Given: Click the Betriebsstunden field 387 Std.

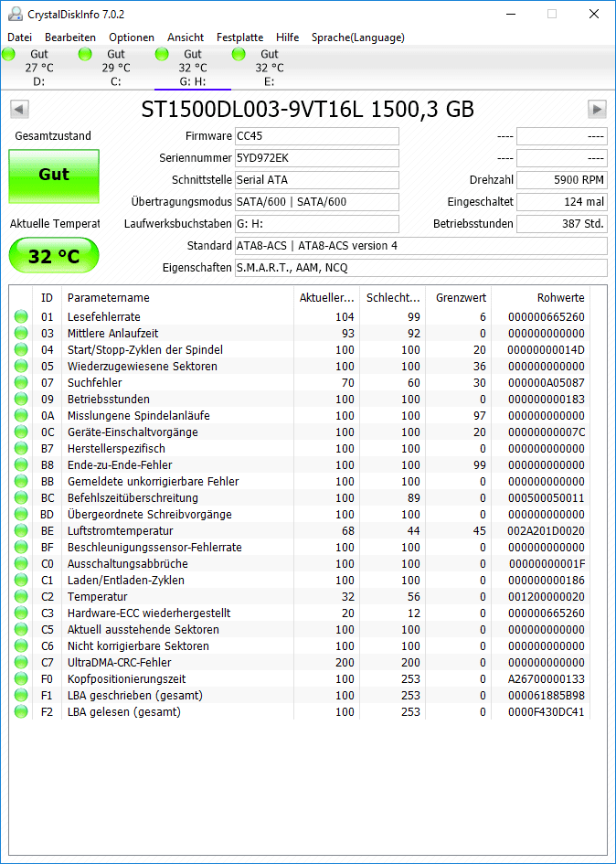Looking at the screenshot, I should tap(562, 224).
